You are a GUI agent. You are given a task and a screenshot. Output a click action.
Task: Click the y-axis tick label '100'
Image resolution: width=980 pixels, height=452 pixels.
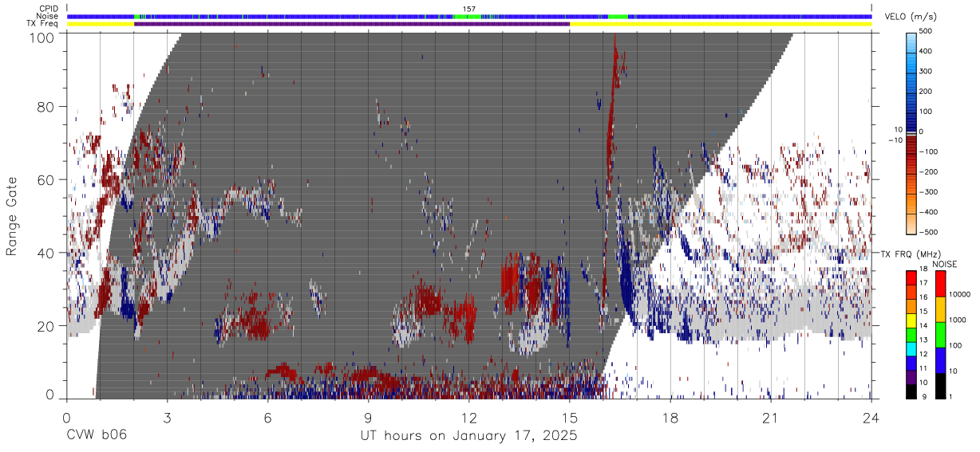(x=42, y=37)
